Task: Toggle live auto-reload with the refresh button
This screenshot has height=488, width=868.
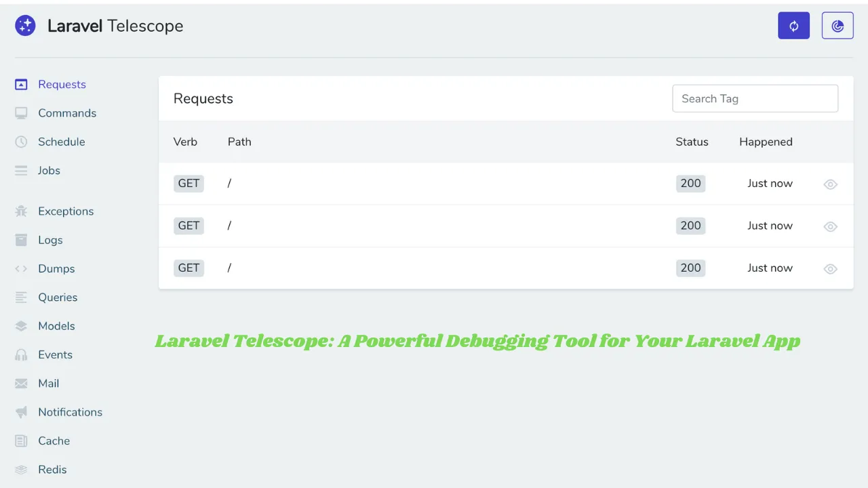Action: pos(793,25)
